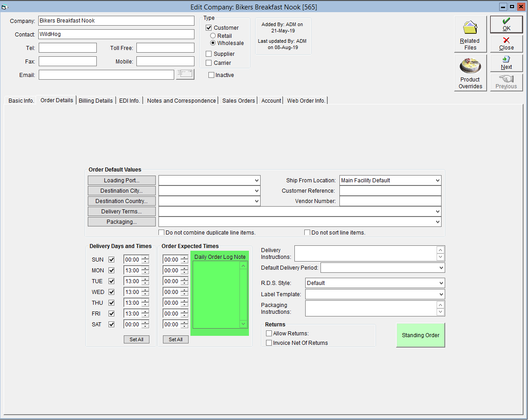Switch to the Billing Details tab
The width and height of the screenshot is (528, 420).
pos(95,101)
